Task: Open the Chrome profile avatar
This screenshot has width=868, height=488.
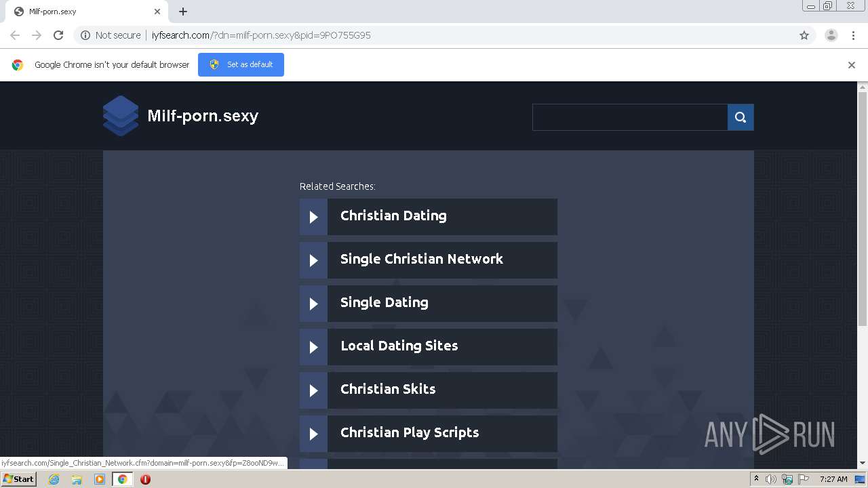Action: click(x=831, y=35)
